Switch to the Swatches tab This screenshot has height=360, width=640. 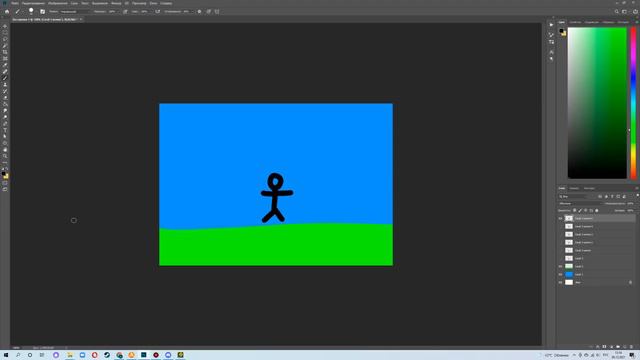click(x=575, y=22)
